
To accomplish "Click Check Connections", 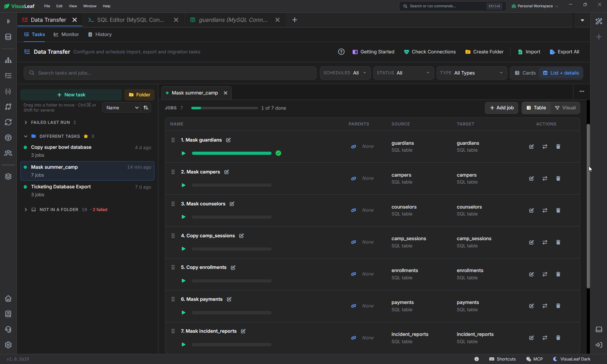I will 430,52.
